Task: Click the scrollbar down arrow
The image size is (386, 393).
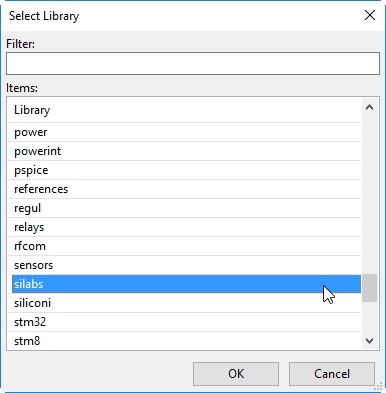Action: (x=369, y=341)
